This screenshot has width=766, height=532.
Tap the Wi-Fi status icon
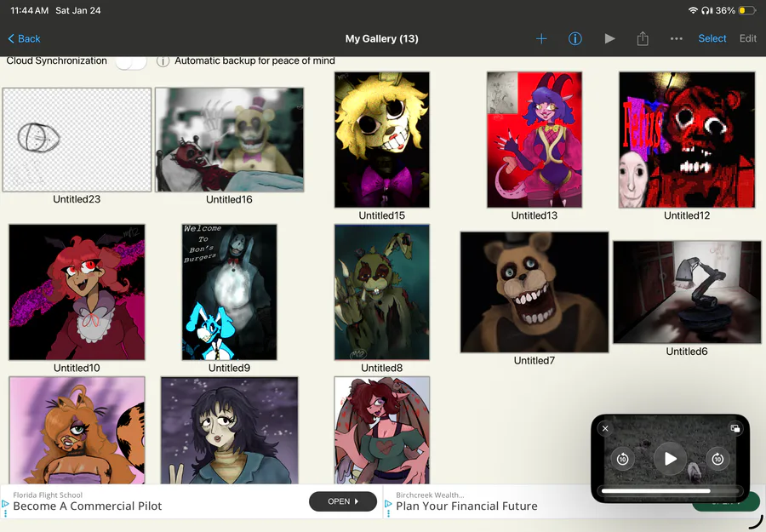point(693,10)
